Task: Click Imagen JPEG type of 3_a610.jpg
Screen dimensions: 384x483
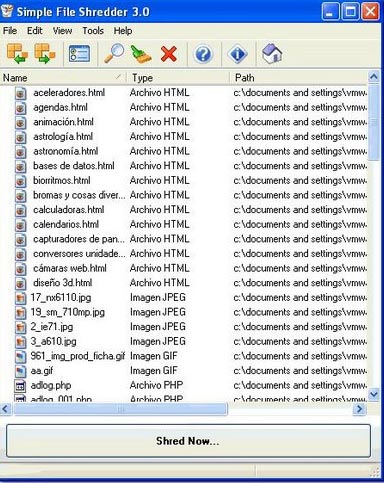Action: pyautogui.click(x=158, y=342)
